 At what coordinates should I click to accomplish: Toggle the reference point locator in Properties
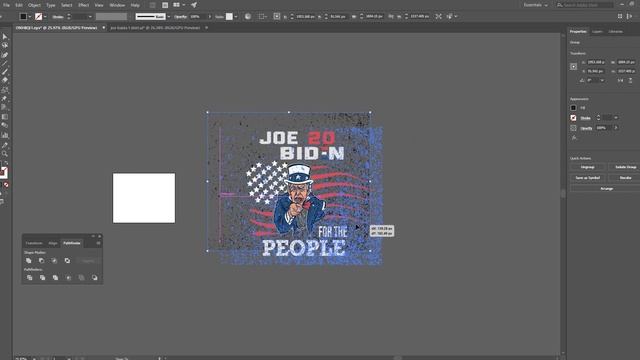click(x=573, y=67)
